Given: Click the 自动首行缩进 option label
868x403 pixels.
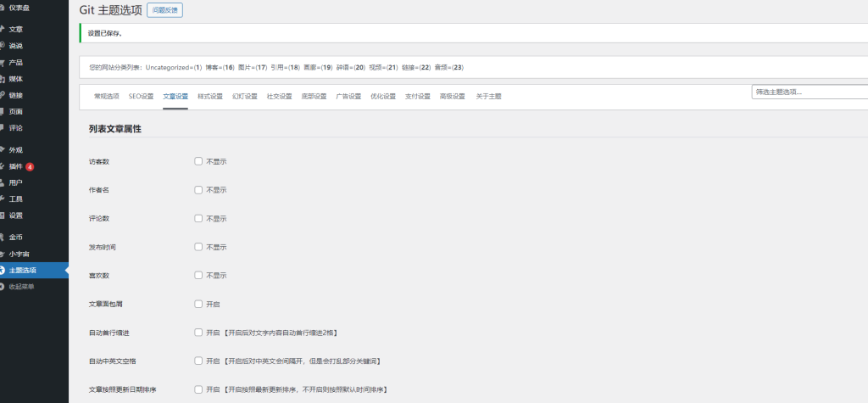Looking at the screenshot, I should click(x=109, y=333).
